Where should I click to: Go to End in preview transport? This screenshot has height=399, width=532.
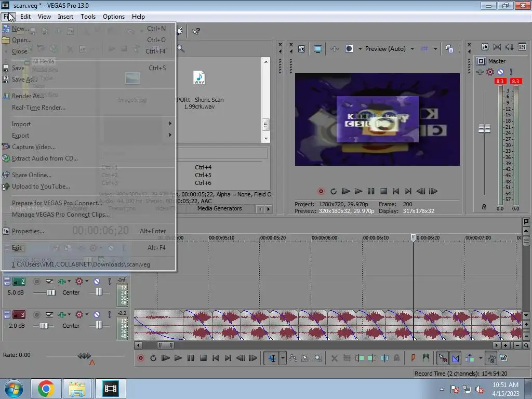[408, 191]
